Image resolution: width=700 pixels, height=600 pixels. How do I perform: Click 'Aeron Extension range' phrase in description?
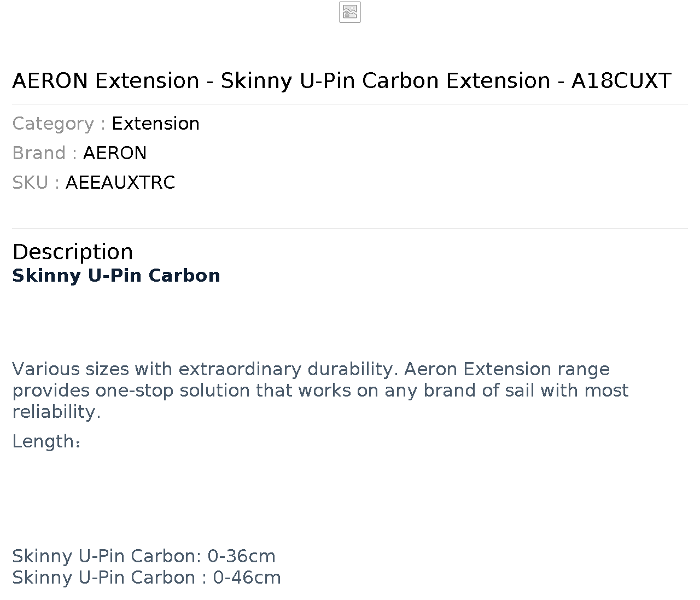coord(507,369)
